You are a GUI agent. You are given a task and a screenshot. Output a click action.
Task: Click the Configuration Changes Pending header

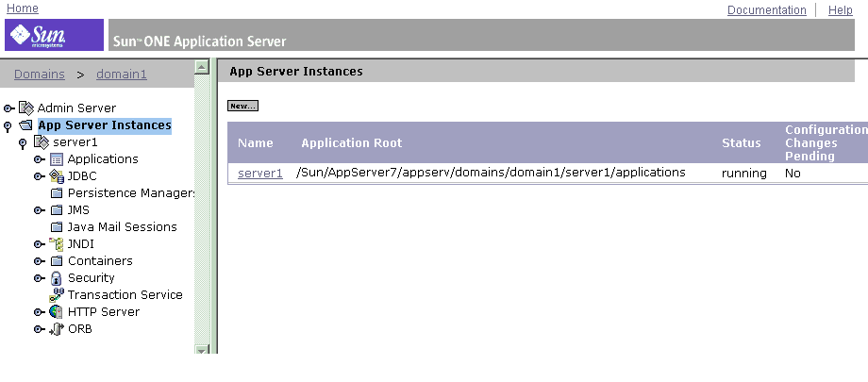click(x=826, y=142)
